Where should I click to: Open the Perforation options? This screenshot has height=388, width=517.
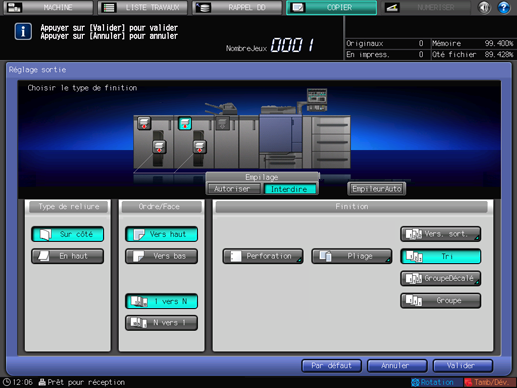[x=263, y=256]
